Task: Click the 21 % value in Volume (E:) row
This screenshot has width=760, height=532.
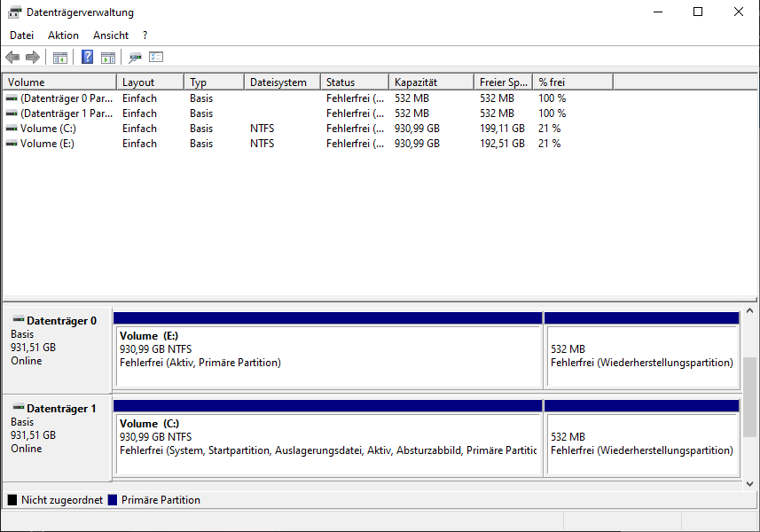Action: [549, 144]
